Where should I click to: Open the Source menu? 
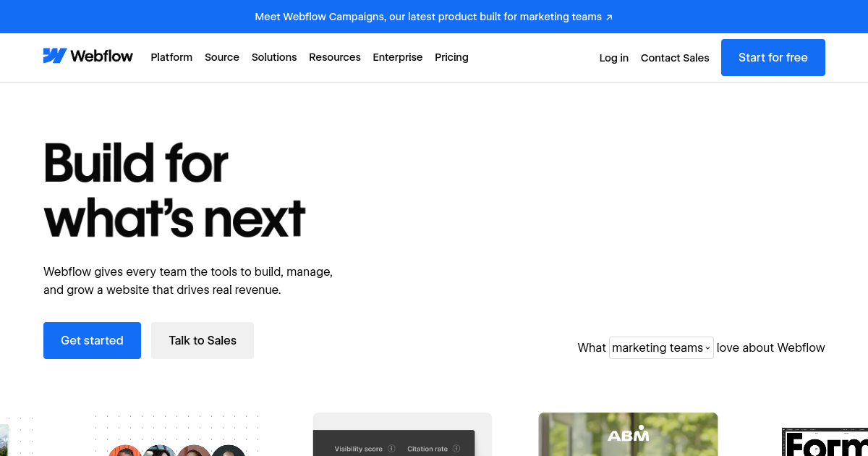click(222, 57)
